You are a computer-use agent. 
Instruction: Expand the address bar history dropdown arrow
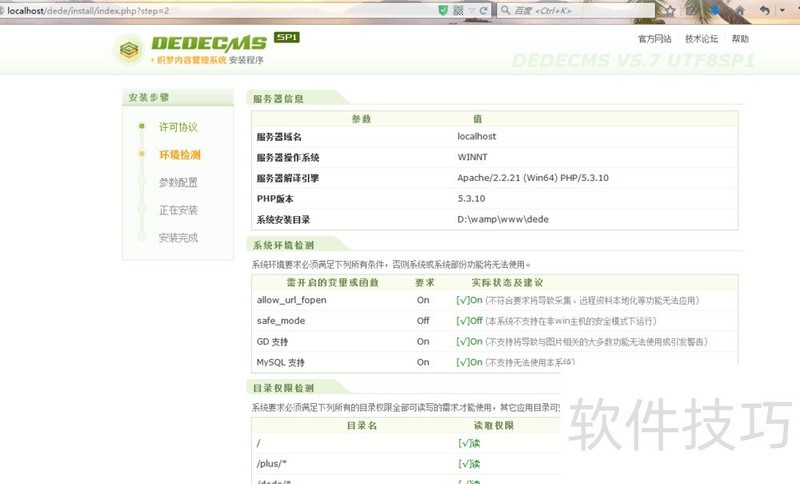(471, 11)
